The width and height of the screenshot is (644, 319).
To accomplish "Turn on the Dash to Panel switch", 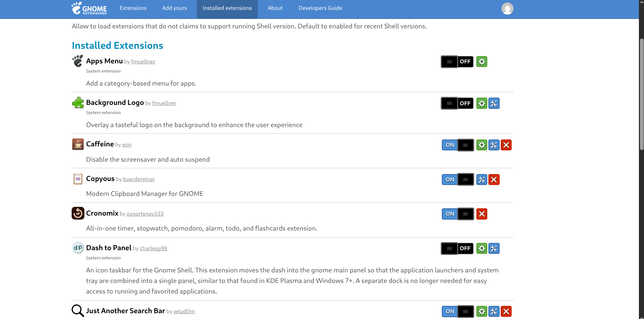I will tap(457, 248).
